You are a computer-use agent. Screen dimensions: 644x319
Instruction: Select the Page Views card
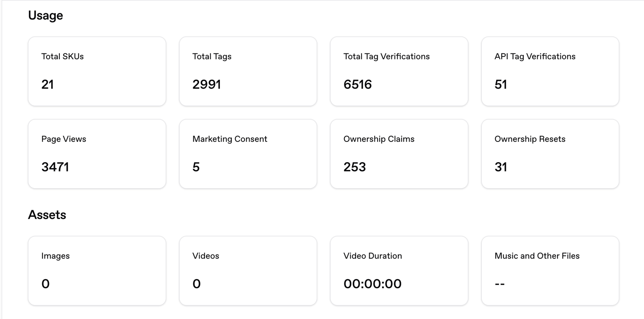point(97,154)
